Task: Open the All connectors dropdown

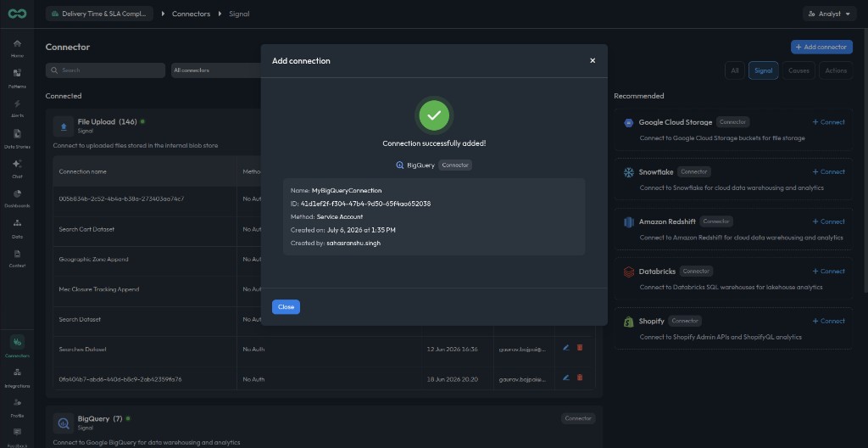Action: tap(216, 70)
